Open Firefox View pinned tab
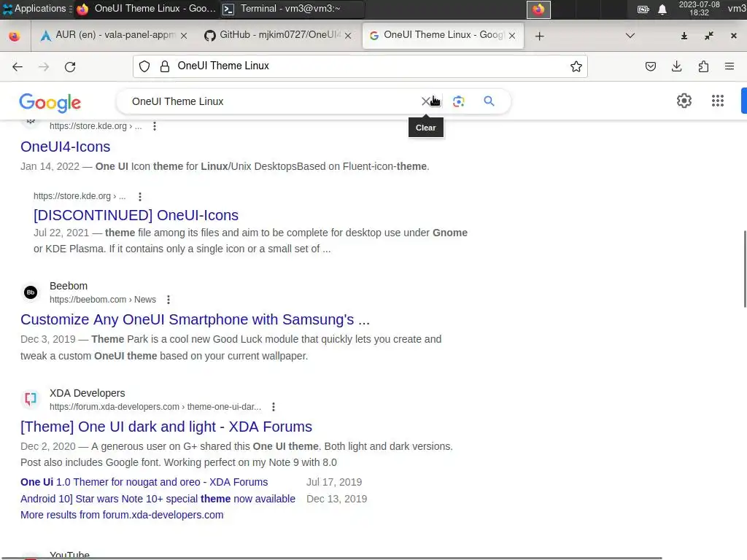Screen dimensions: 747x560 [15, 36]
